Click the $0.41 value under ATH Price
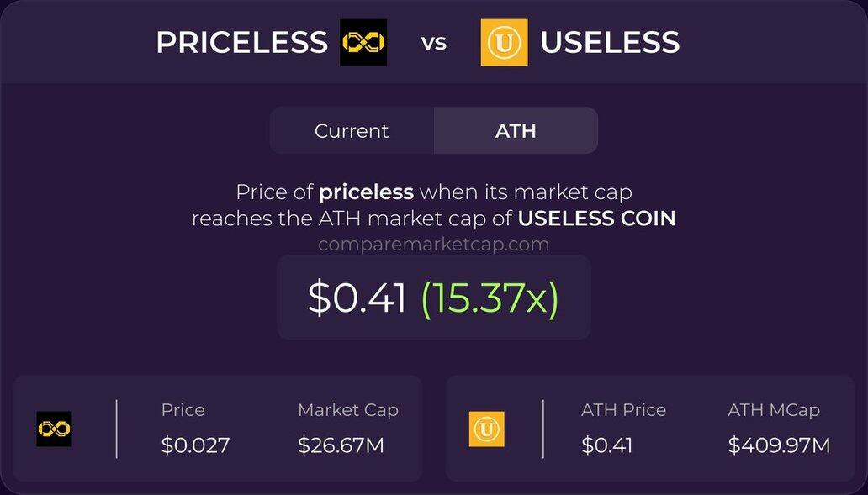Screen dimensions: 868x495 [606, 445]
